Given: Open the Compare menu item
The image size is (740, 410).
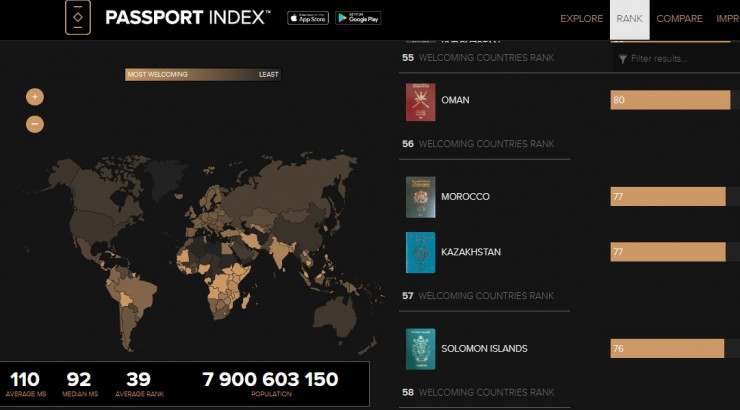Looking at the screenshot, I should pos(679,19).
